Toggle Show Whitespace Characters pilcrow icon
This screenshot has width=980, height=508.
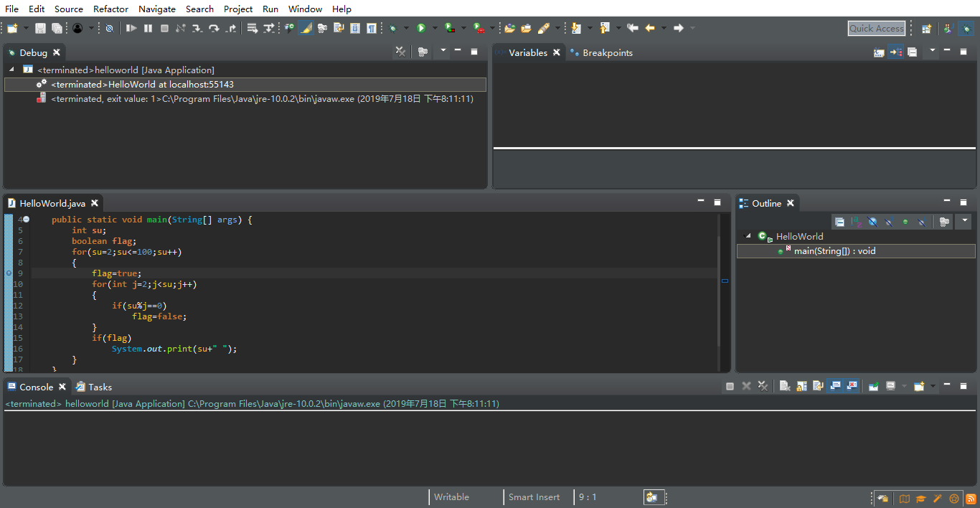point(372,28)
